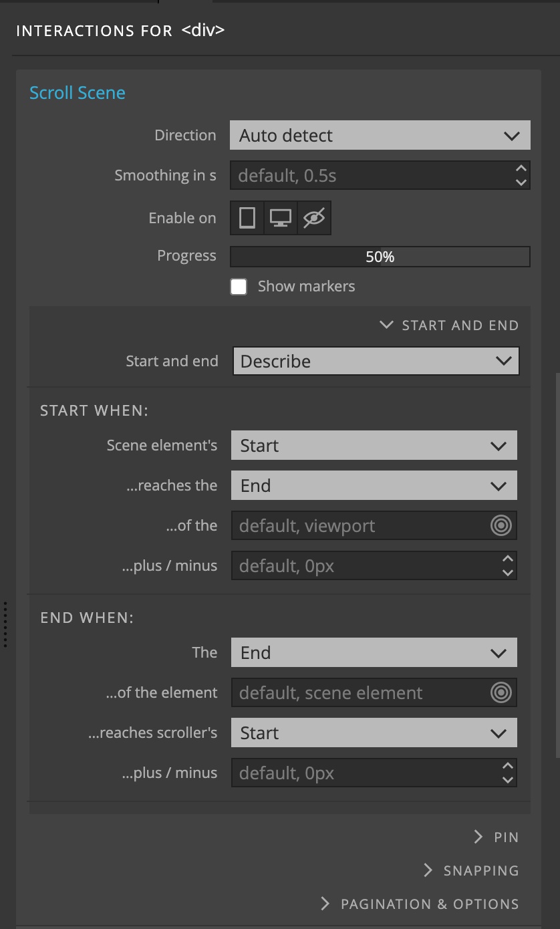Expand the PIN section
The width and height of the screenshot is (560, 929).
click(x=496, y=837)
